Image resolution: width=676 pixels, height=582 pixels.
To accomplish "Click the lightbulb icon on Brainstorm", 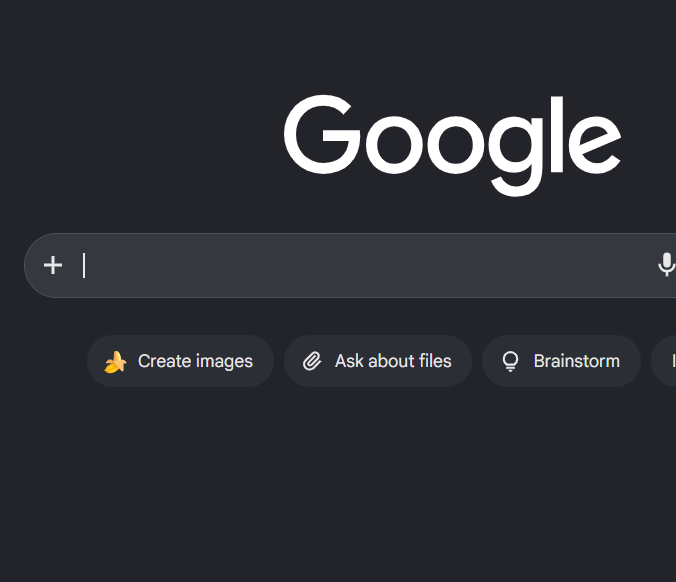I will pyautogui.click(x=510, y=361).
